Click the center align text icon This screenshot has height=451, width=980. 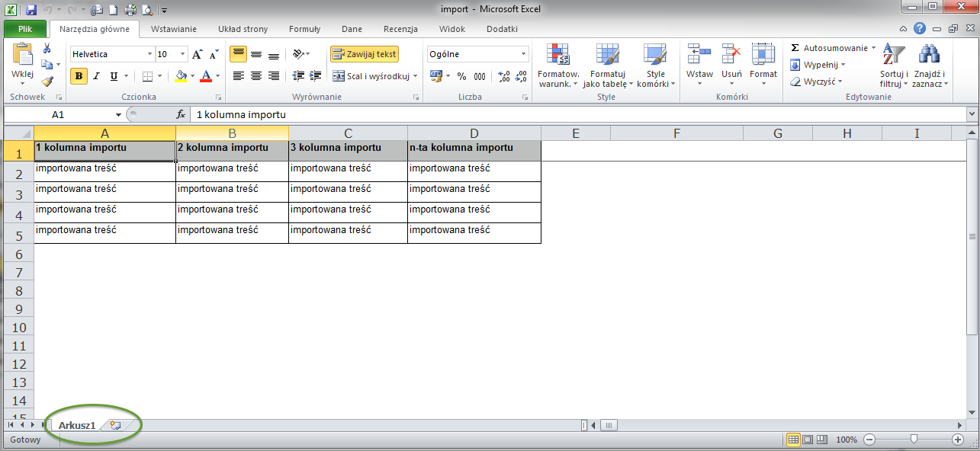pyautogui.click(x=256, y=76)
